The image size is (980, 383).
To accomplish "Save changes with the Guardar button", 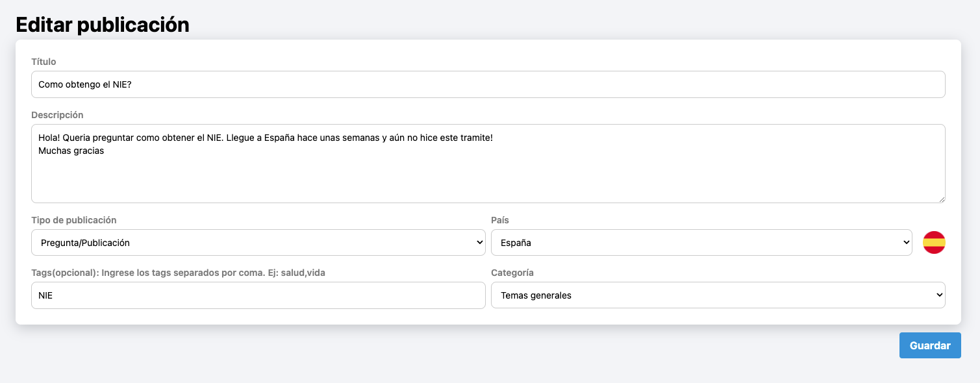I will (x=930, y=345).
